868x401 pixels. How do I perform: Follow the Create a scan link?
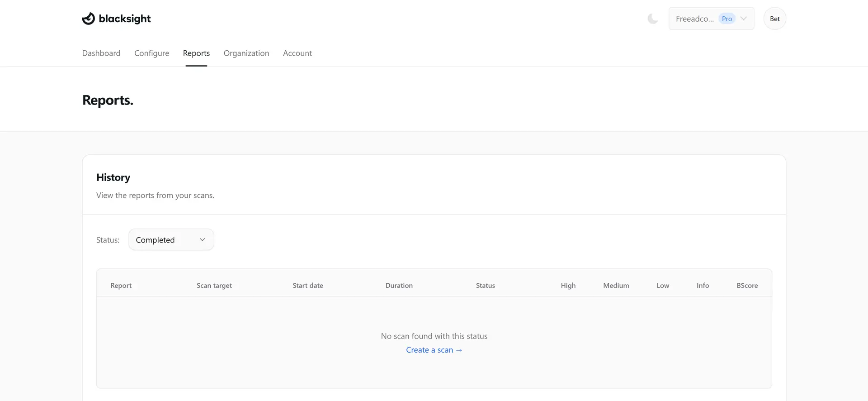pos(434,350)
